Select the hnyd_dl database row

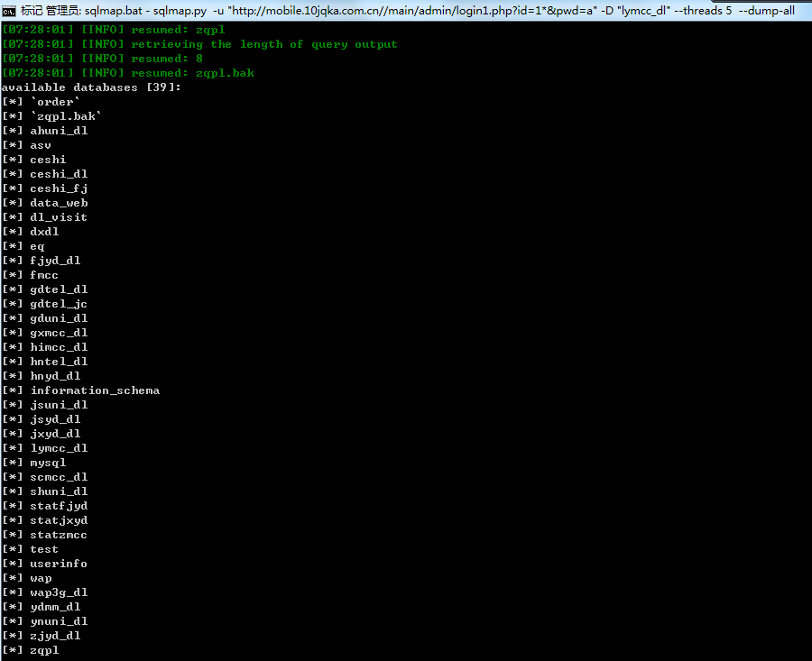41,376
